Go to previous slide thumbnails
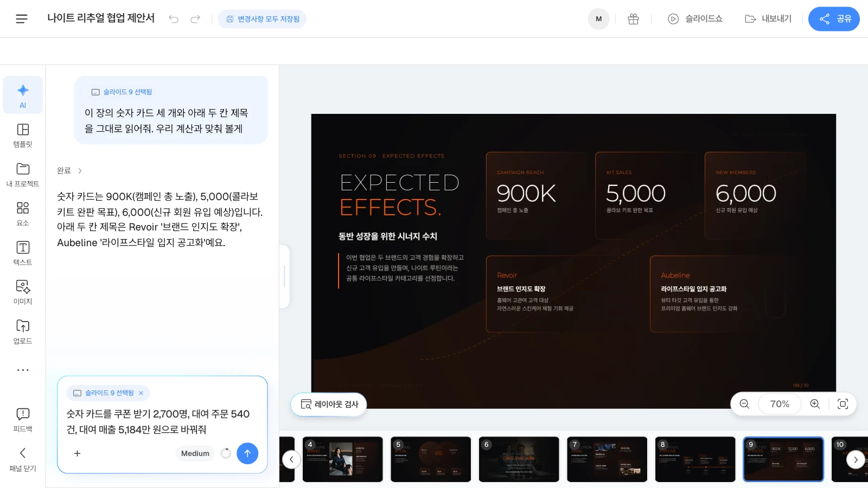Viewport: 868px width, 488px height. point(291,460)
